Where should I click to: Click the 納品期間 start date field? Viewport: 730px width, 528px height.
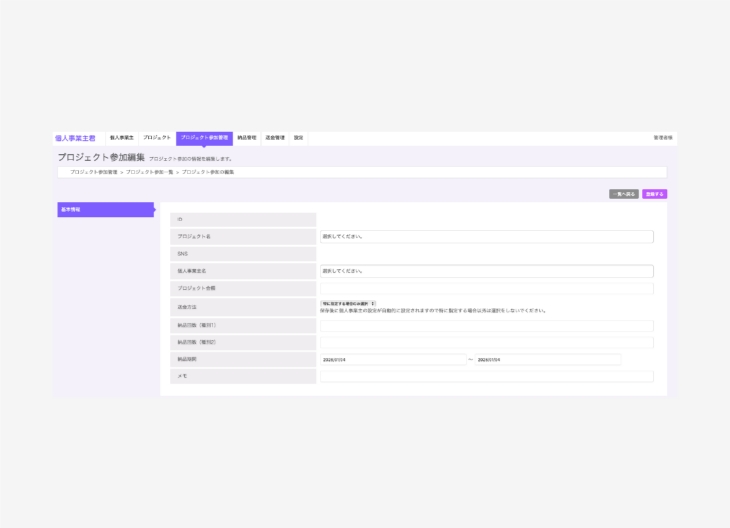[393, 359]
